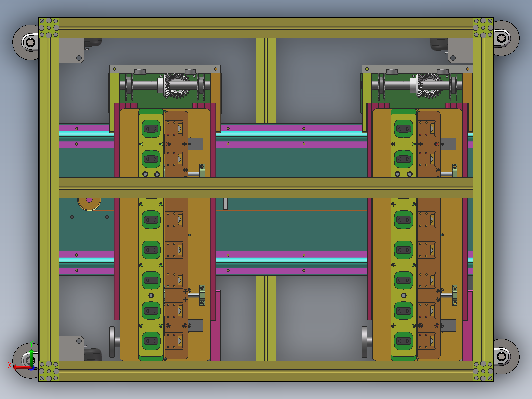Select the right vertical frame upright
The height and width of the screenshot is (399, 532).
tap(483, 199)
